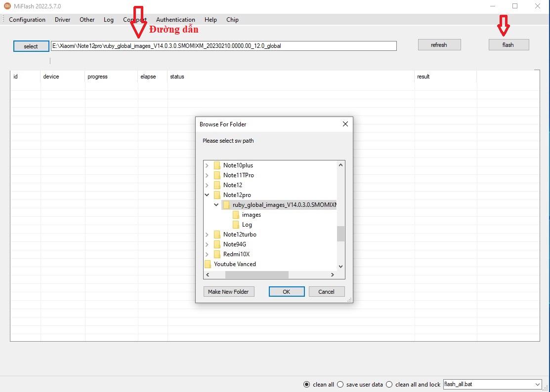Select the Note12turbo tree item label

pyautogui.click(x=240, y=235)
